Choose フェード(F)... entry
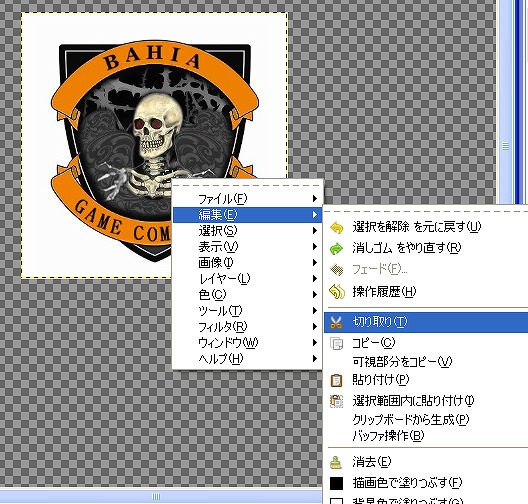This screenshot has width=528, height=504. [x=426, y=269]
